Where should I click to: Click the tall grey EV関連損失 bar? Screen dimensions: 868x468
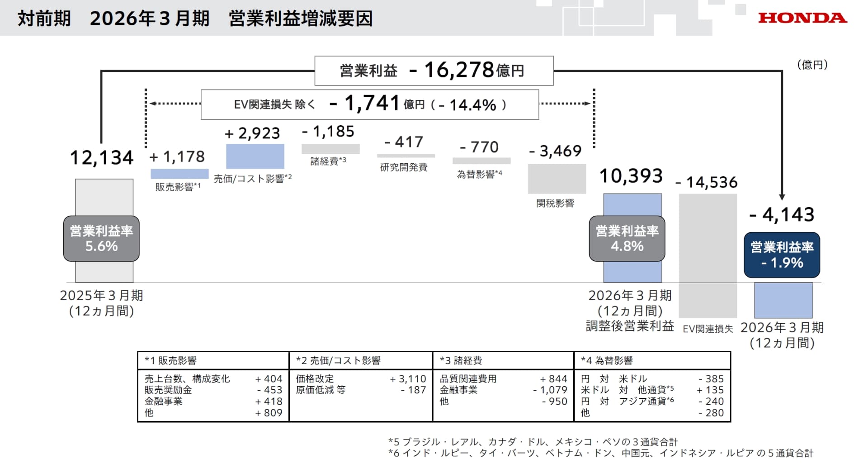coord(708,256)
